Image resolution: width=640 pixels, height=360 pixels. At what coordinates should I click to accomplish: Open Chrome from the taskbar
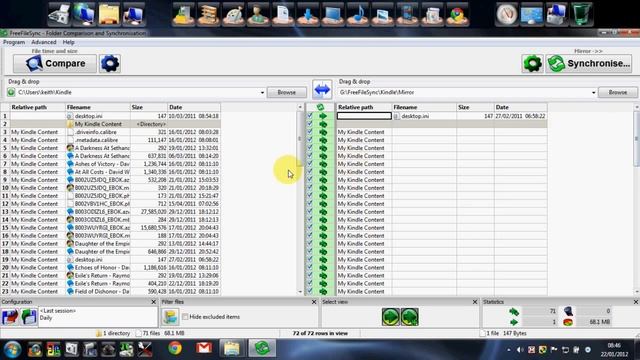175,348
